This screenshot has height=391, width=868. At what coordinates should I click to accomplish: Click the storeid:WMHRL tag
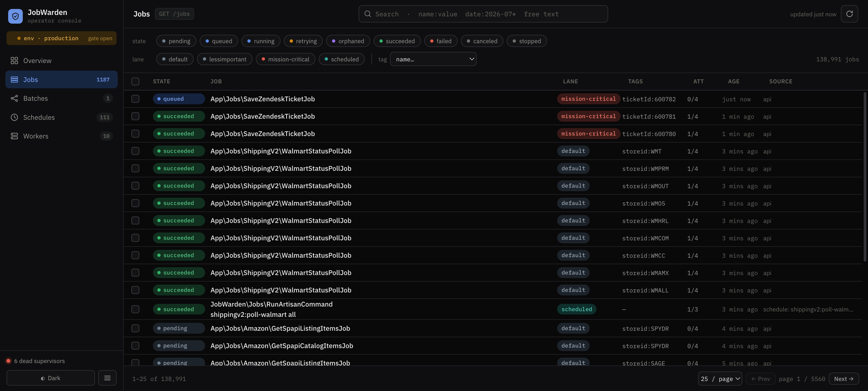pos(645,221)
